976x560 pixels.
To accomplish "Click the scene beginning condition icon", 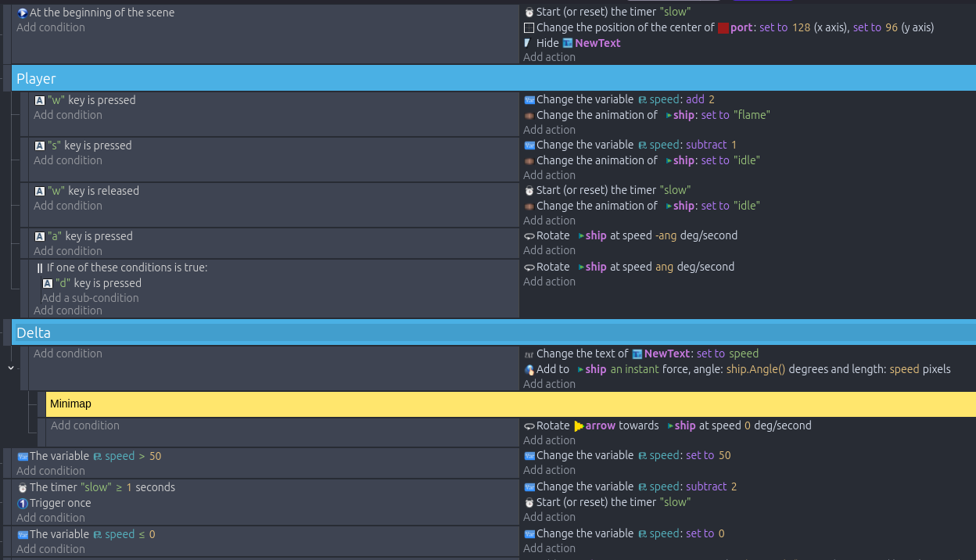I will (x=23, y=13).
